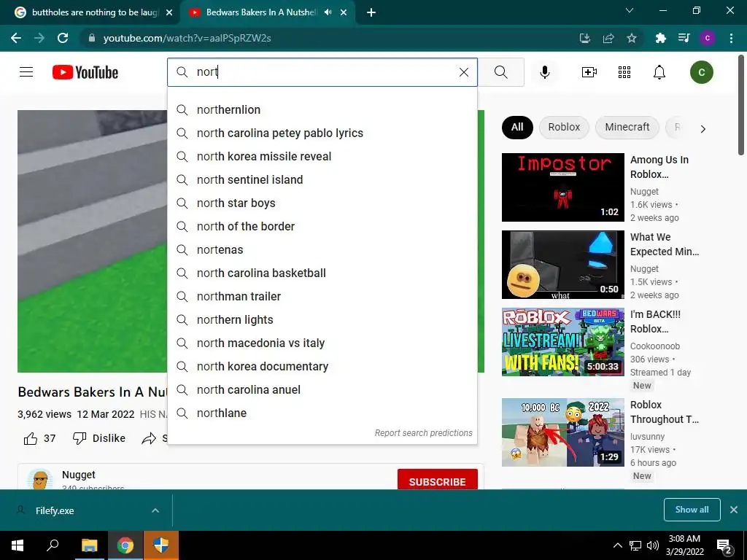The width and height of the screenshot is (747, 560).
Task: Choose north of the border suggestion
Action: 322,226
